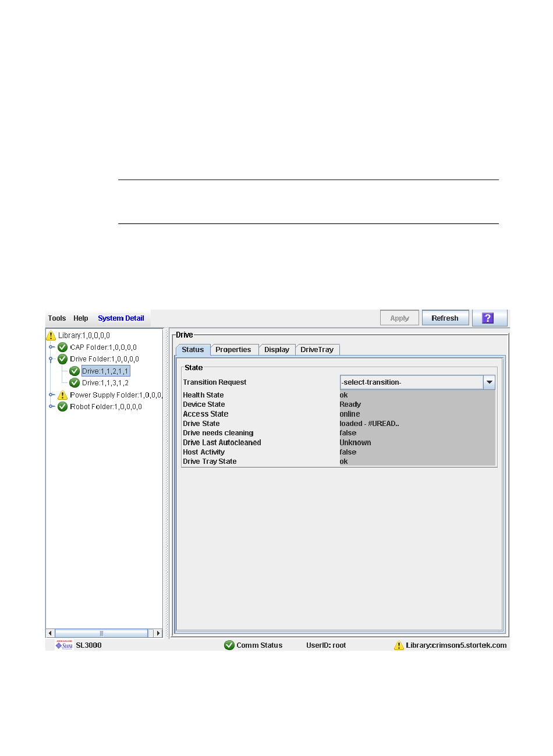Image resolution: width=553 pixels, height=756 pixels.
Task: Click the Health State value 'ok'
Action: (343, 395)
